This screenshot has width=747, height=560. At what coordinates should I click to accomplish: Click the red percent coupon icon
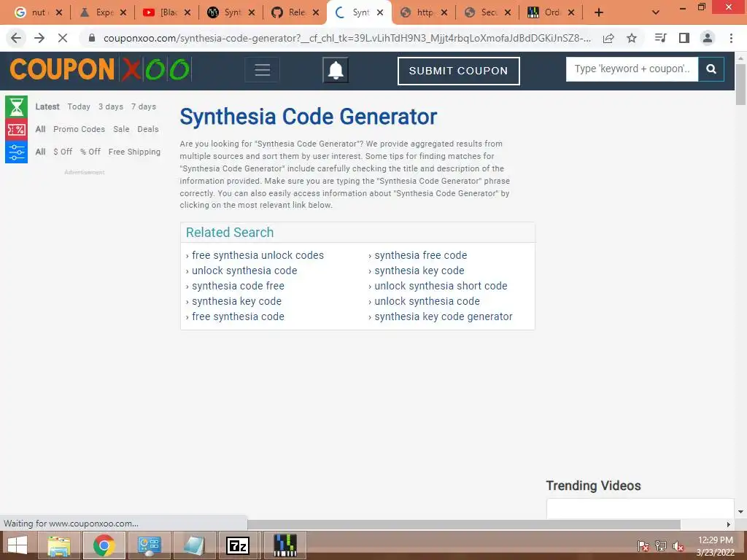point(16,130)
